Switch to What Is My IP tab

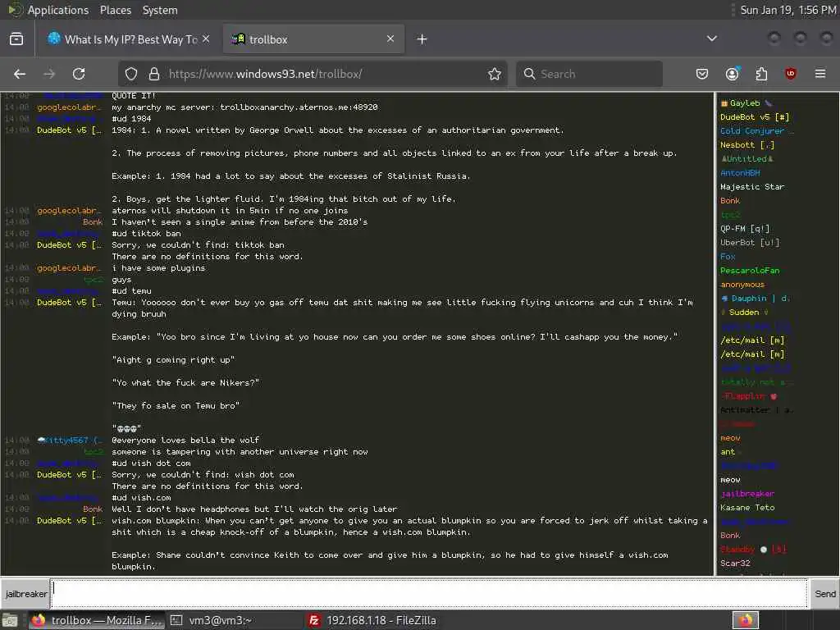point(123,39)
